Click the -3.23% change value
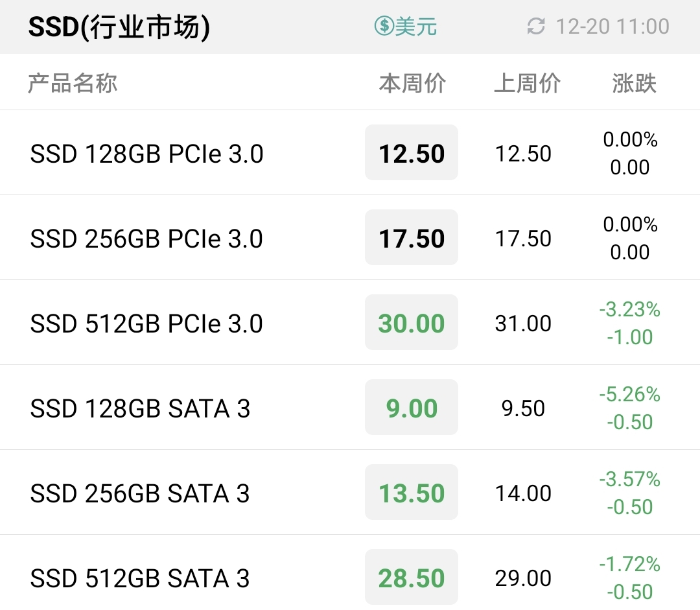Screen dimensions: 700x610 tap(630, 309)
